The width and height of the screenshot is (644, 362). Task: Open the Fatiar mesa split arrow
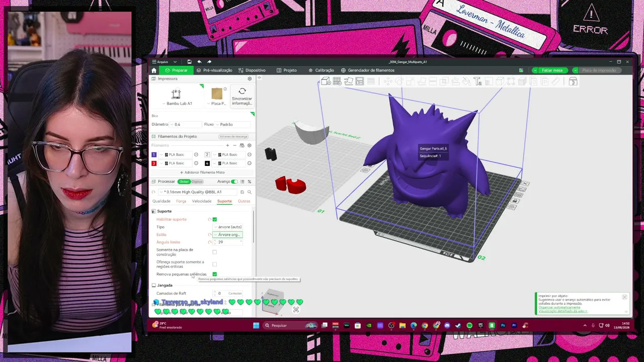point(534,70)
